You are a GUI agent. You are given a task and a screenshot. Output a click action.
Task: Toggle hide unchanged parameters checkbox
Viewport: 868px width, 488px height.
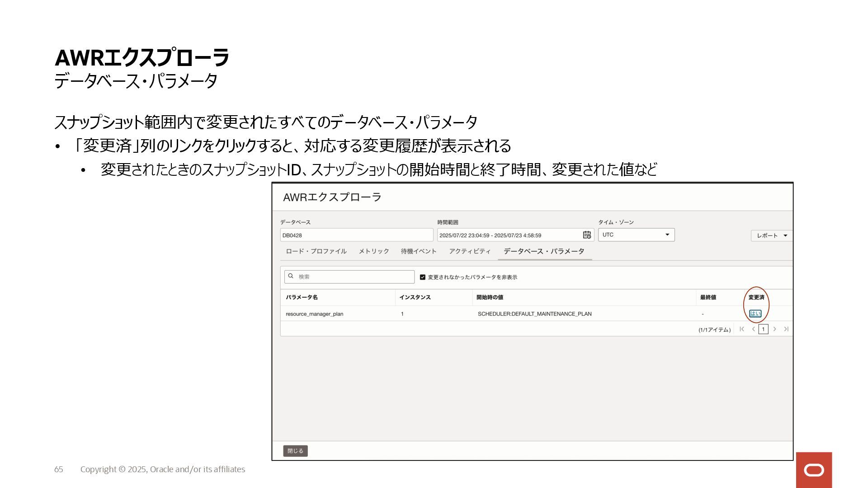point(423,277)
